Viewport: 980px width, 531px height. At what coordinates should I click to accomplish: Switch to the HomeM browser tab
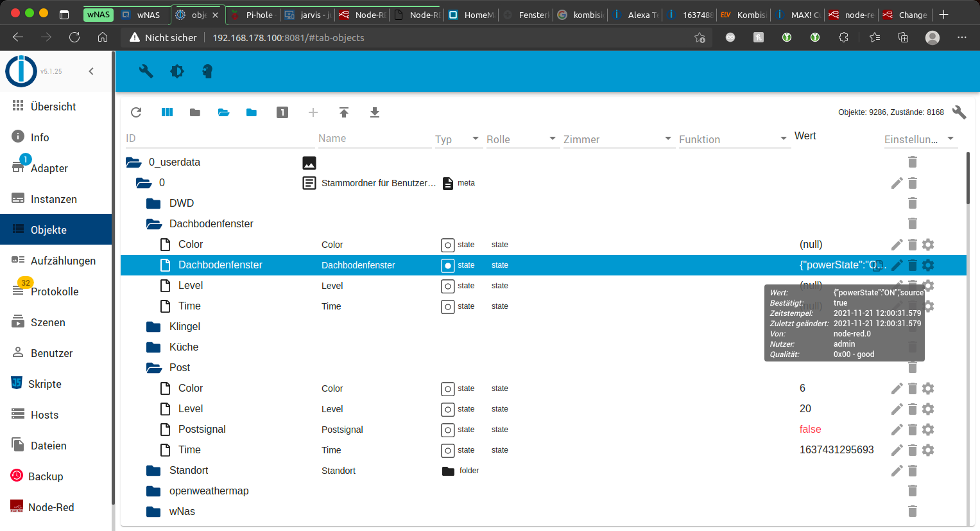click(472, 15)
